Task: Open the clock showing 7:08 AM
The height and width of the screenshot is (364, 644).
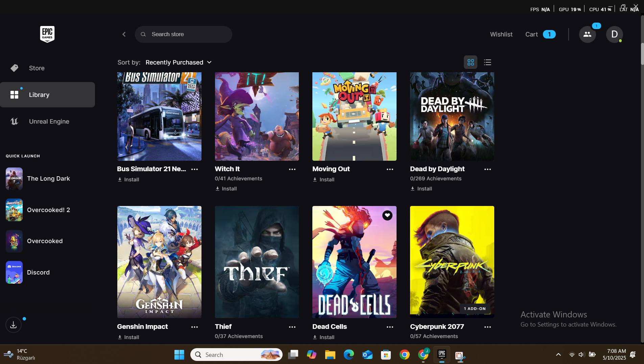Action: (614, 355)
